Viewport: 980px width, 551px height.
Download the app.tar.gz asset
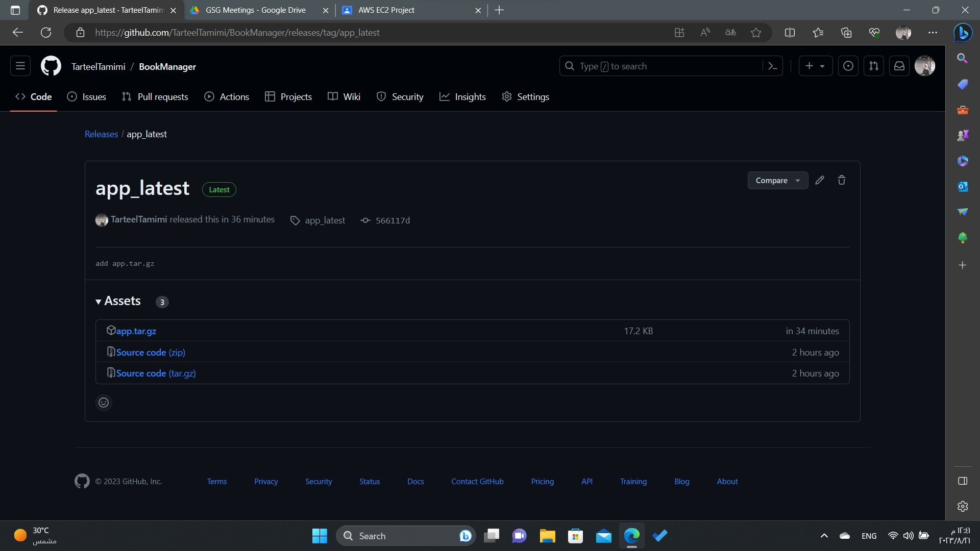coord(136,331)
